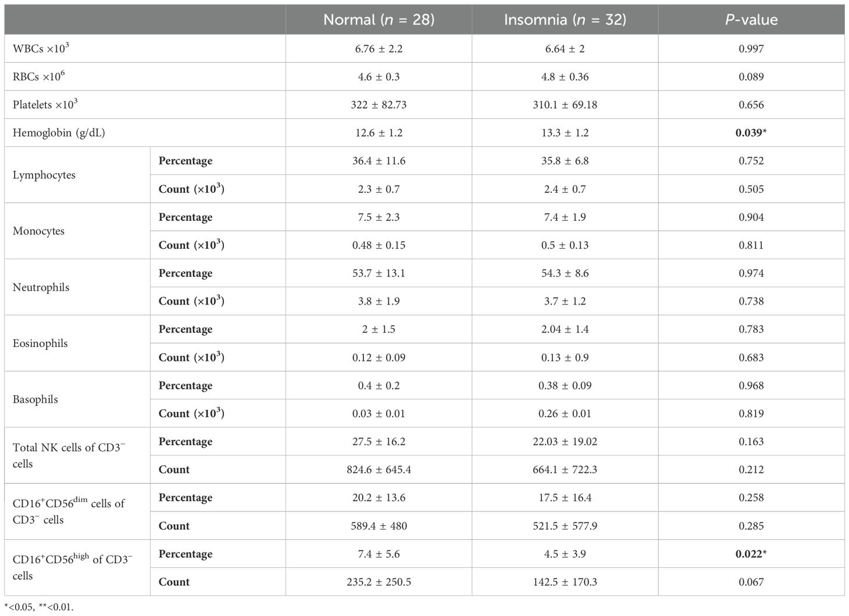Image resolution: width=849 pixels, height=616 pixels.
Task: Click the "Insomnia (n = 32)" column header
Action: pos(565,20)
